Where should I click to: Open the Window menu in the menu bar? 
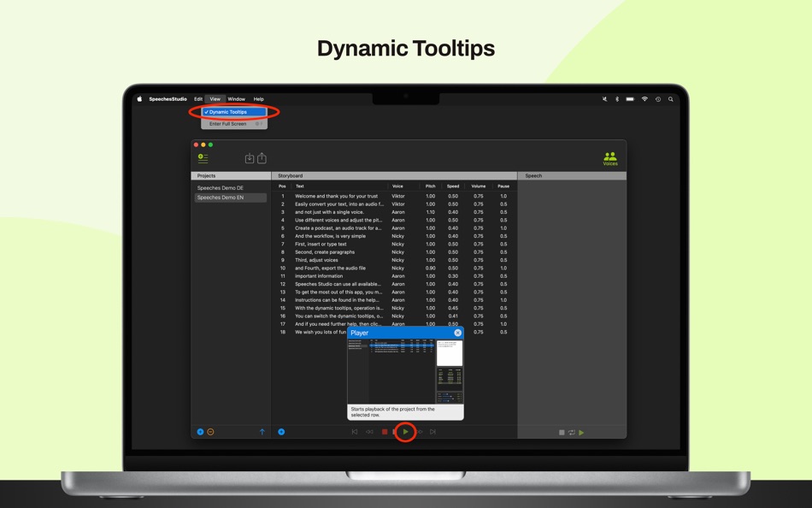tap(237, 98)
